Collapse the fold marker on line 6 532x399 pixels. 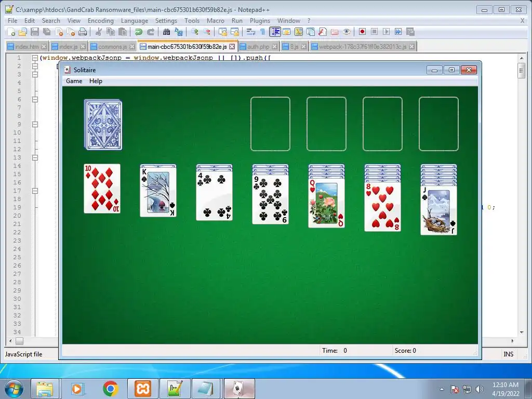pyautogui.click(x=35, y=99)
